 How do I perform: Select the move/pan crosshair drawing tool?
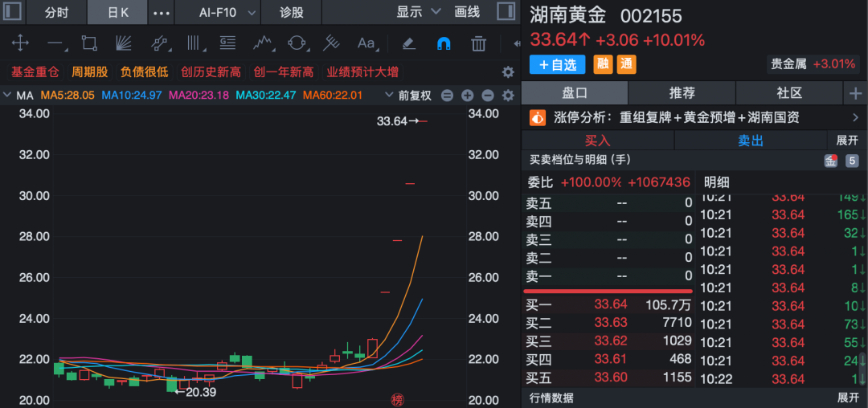point(20,43)
